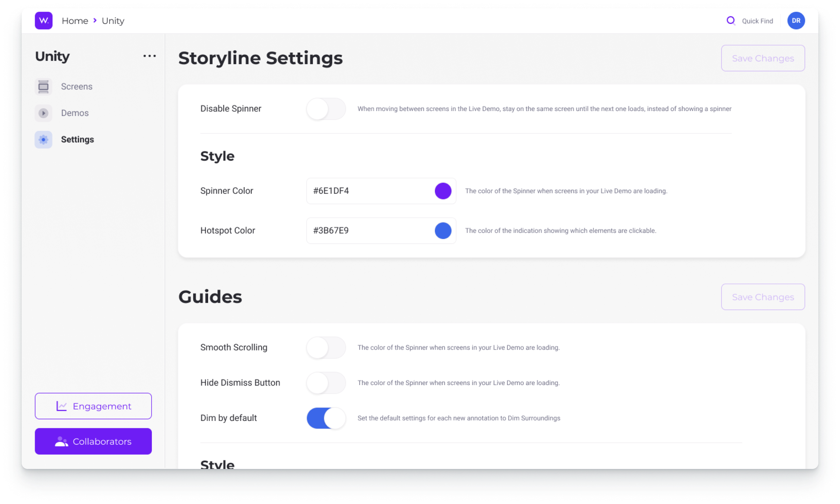Screen dimensions: 840x504
Task: Click the Dim by default label
Action: 229,418
